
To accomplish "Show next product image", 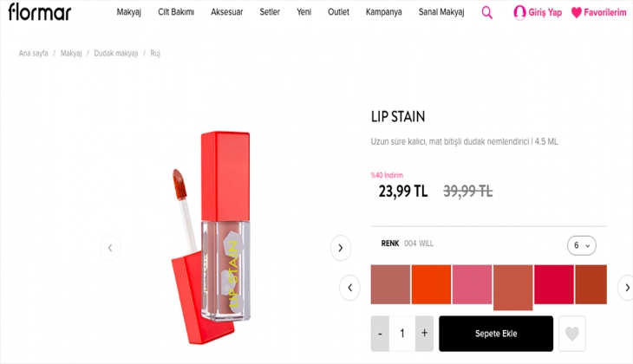I will [x=341, y=248].
